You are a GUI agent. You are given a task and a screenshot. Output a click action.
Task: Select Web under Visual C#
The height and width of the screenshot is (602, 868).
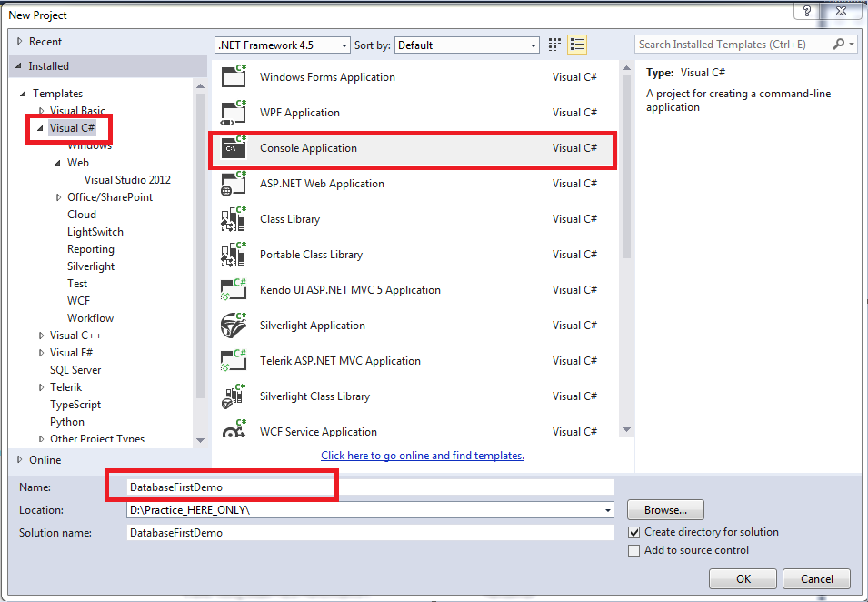[x=78, y=162]
